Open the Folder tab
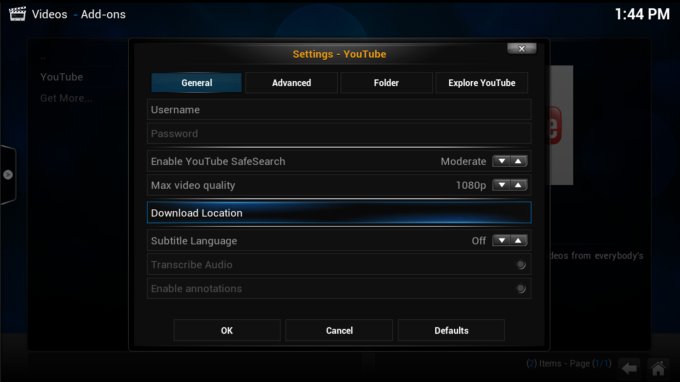 386,82
